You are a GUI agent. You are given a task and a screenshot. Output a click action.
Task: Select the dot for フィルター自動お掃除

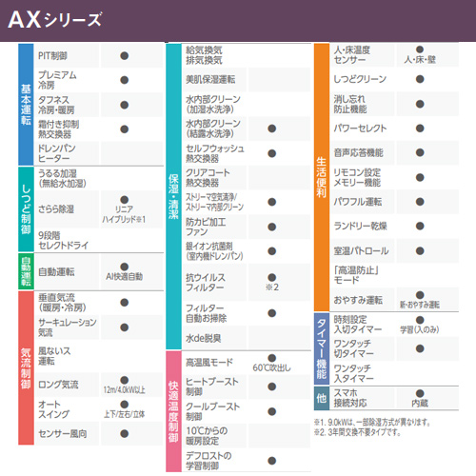click(x=272, y=313)
